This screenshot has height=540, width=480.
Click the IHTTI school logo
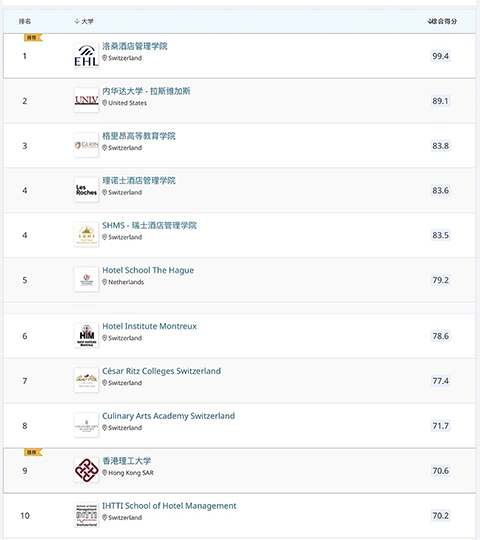(86, 515)
